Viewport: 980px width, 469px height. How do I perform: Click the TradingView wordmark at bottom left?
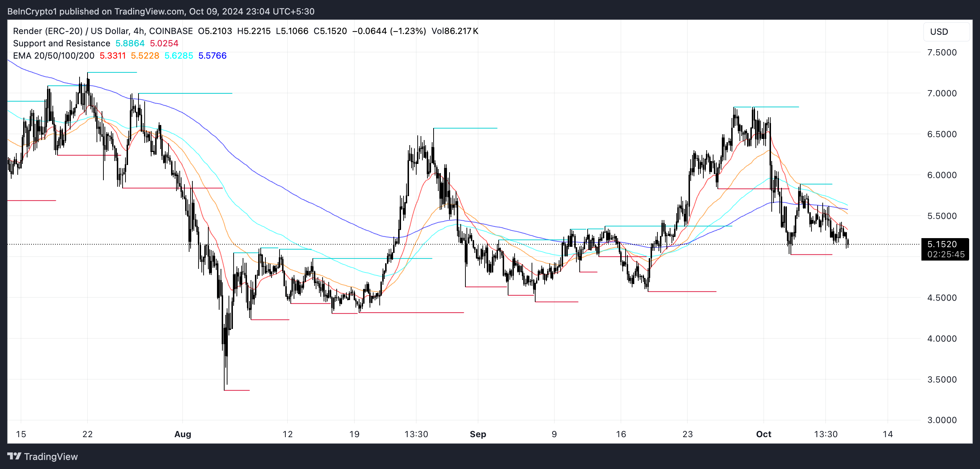pyautogui.click(x=51, y=456)
